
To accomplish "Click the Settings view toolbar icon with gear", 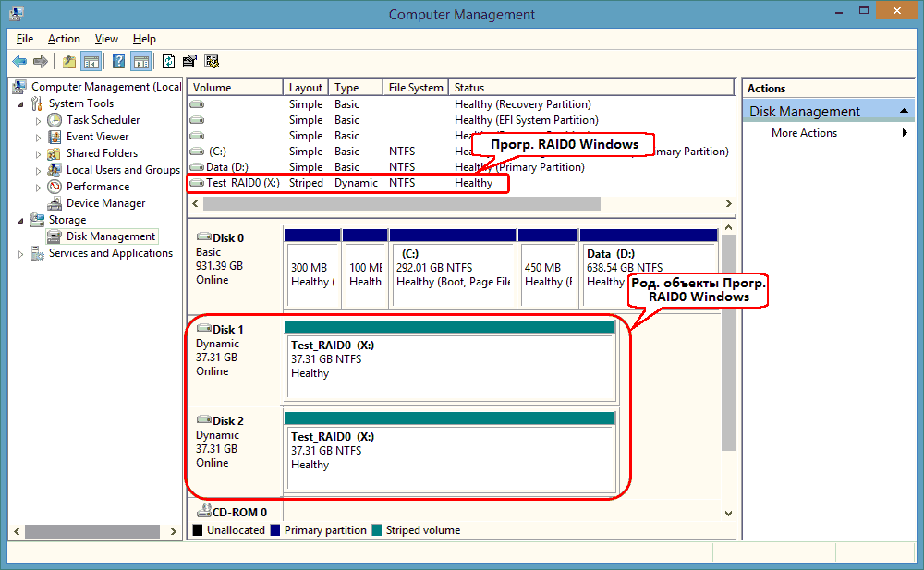I will point(212,61).
